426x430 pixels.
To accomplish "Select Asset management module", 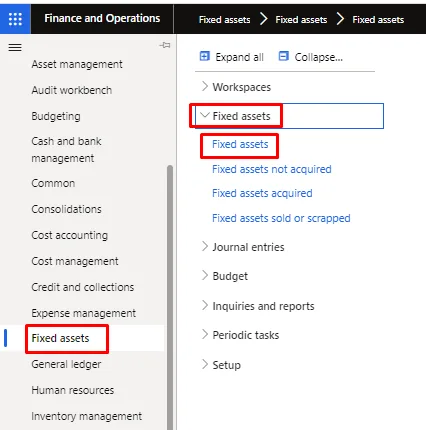I will click(77, 64).
